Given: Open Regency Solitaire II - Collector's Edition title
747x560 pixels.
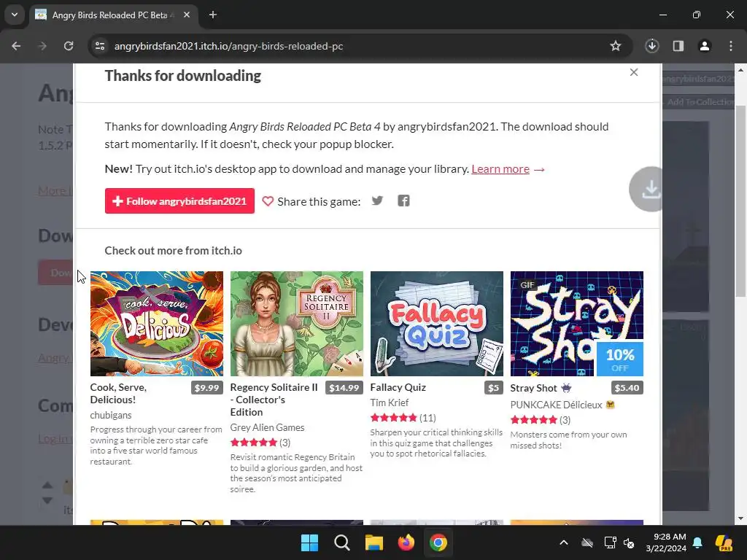Looking at the screenshot, I should pos(274,400).
